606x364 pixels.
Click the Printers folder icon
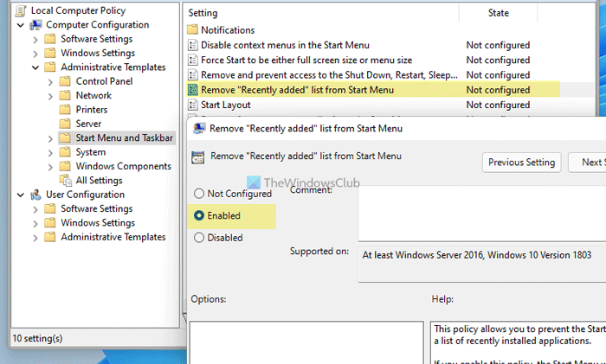click(66, 110)
